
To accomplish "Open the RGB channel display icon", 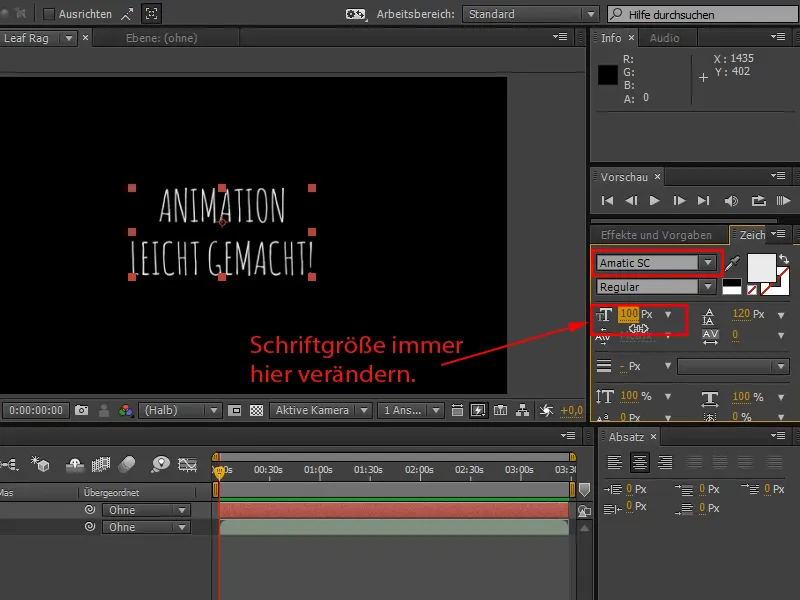I will pyautogui.click(x=126, y=410).
